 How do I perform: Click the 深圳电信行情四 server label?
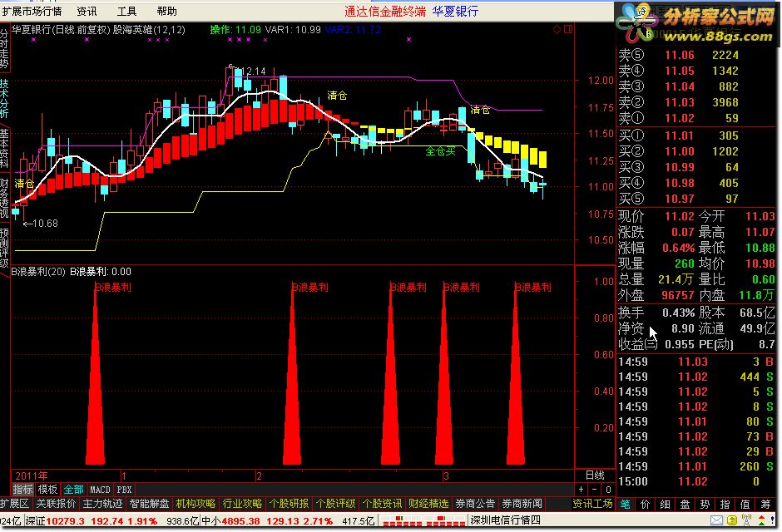pyautogui.click(x=506, y=521)
